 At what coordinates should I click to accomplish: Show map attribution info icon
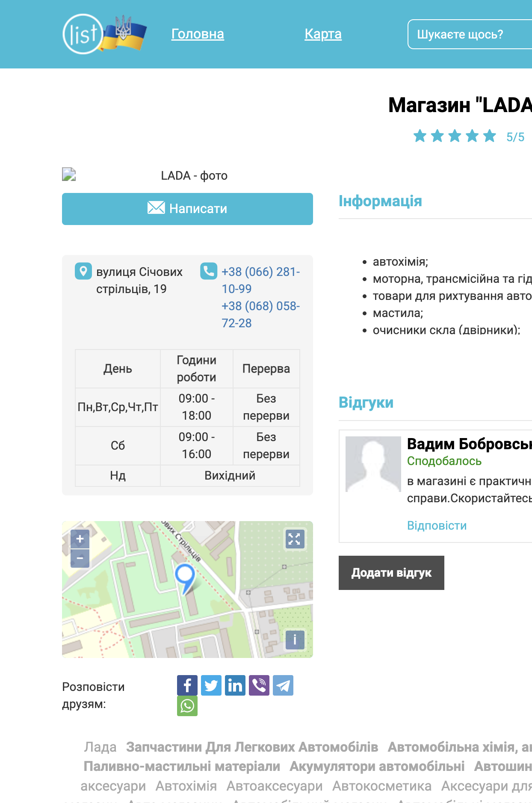(x=295, y=640)
